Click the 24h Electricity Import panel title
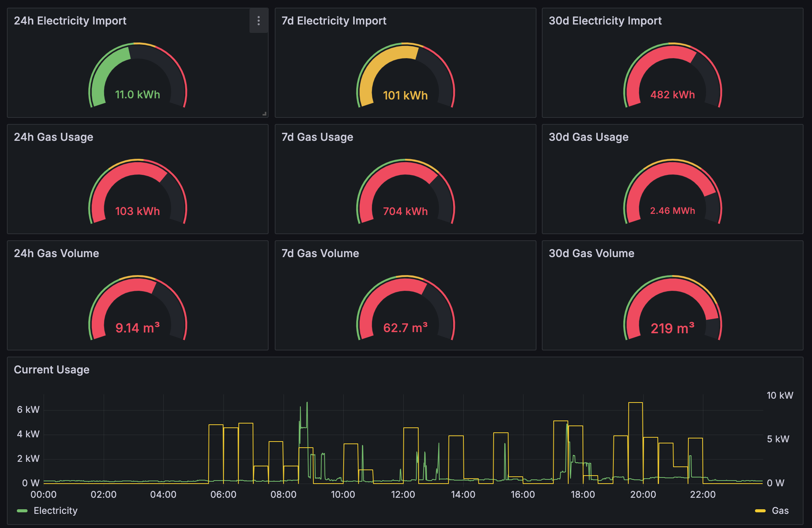This screenshot has width=812, height=528. (70, 21)
